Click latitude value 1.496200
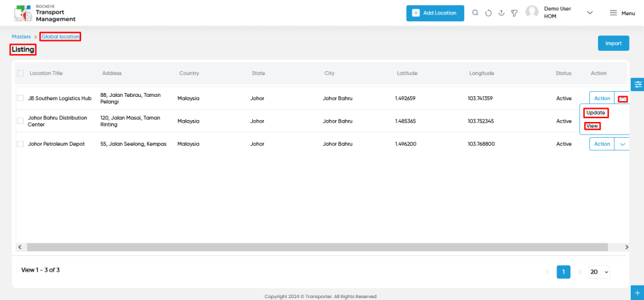This screenshot has height=300, width=644. [405, 144]
